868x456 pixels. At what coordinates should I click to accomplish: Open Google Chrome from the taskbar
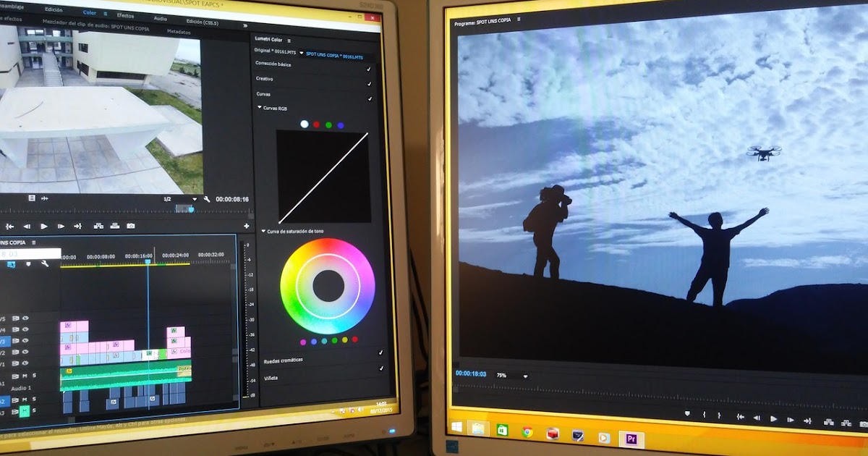point(527,432)
